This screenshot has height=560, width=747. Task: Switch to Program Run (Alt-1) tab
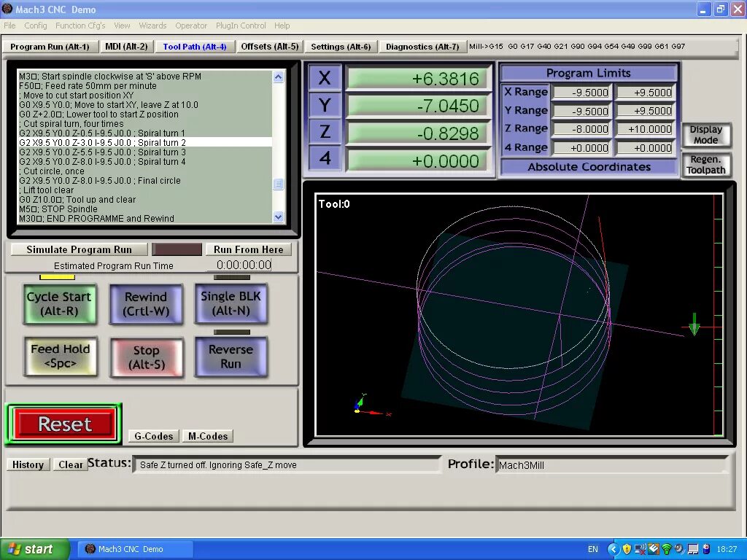coord(50,47)
